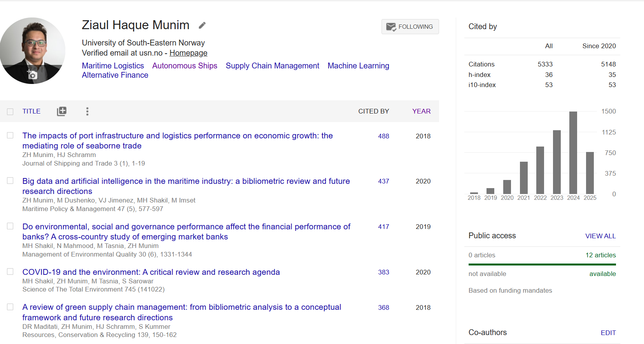The height and width of the screenshot is (344, 644).
Task: Click EDIT next to Co-authors
Action: coord(608,333)
